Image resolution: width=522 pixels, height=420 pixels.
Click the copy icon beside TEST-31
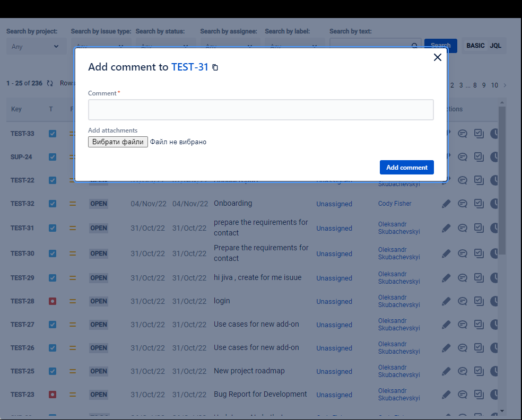(215, 68)
